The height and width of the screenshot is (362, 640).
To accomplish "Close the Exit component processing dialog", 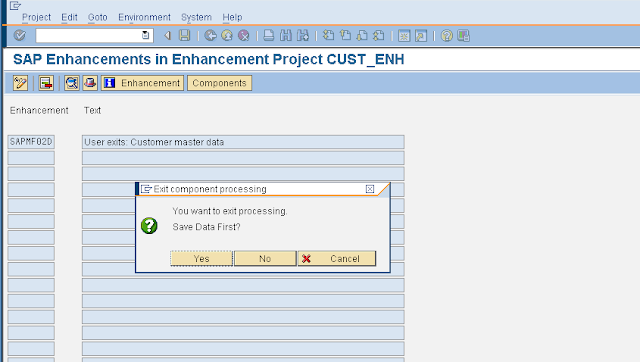I will pyautogui.click(x=370, y=189).
